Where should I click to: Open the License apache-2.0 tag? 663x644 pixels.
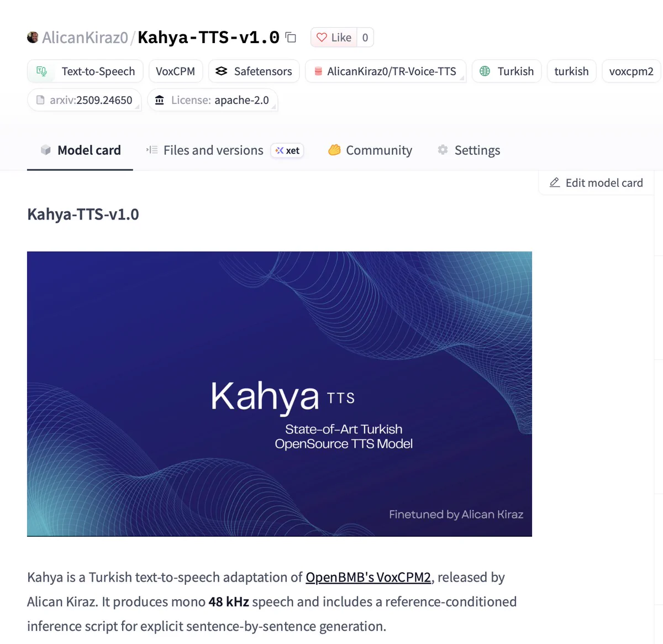coord(213,100)
